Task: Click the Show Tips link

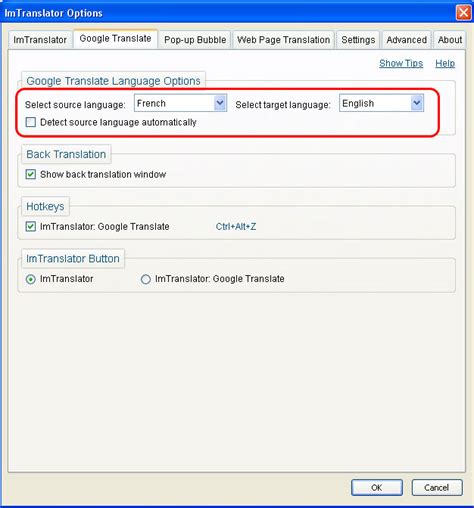Action: point(401,63)
